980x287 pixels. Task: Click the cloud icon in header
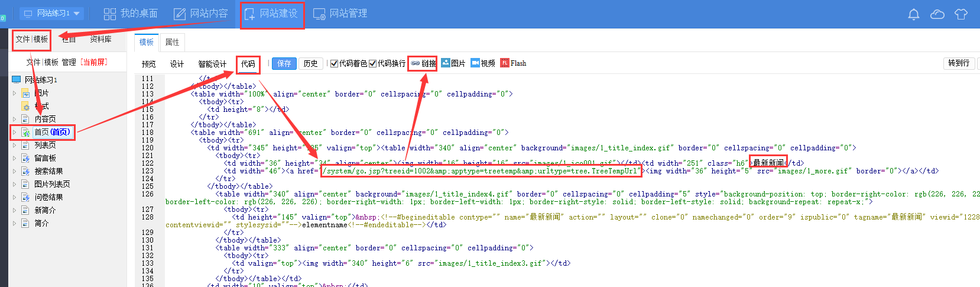pos(937,14)
